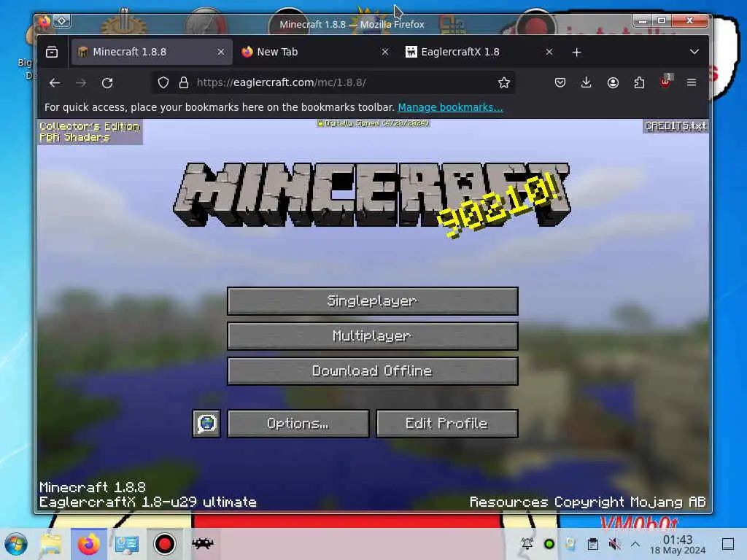Open uBlock Origin extension icon
The width and height of the screenshot is (747, 560).
(x=665, y=82)
